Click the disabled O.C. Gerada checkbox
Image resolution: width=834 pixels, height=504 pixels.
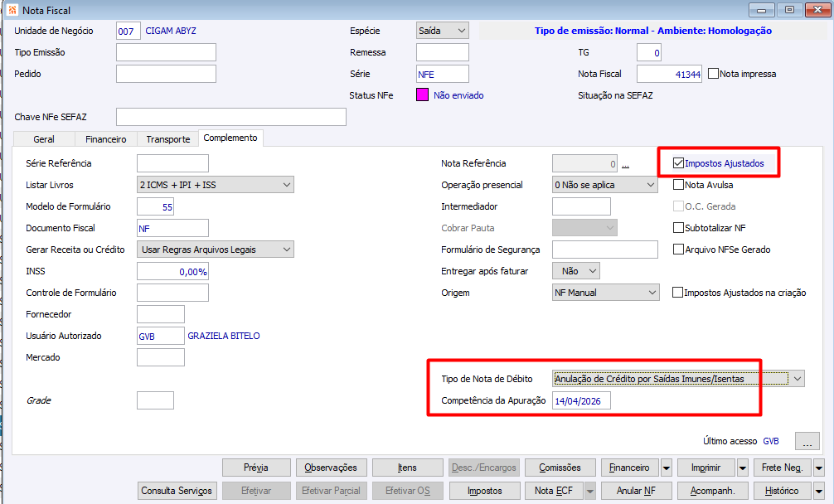click(678, 206)
